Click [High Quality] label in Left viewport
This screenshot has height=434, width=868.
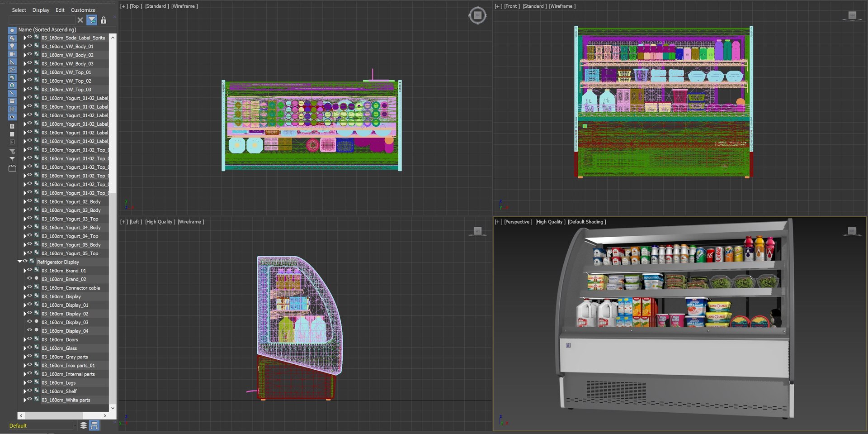click(x=160, y=222)
